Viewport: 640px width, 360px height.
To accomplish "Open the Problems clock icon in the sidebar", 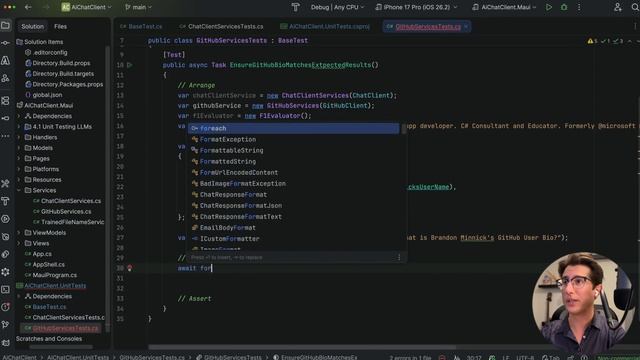I will 5,307.
